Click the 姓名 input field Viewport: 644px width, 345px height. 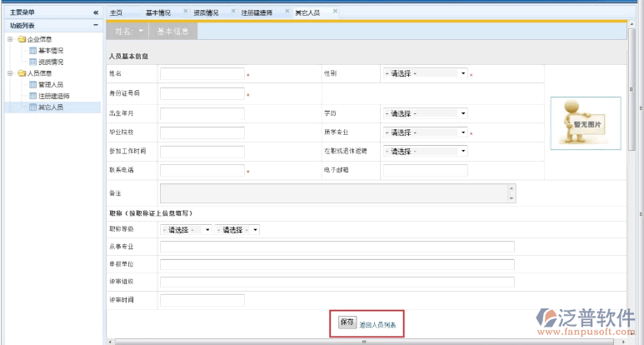click(202, 74)
